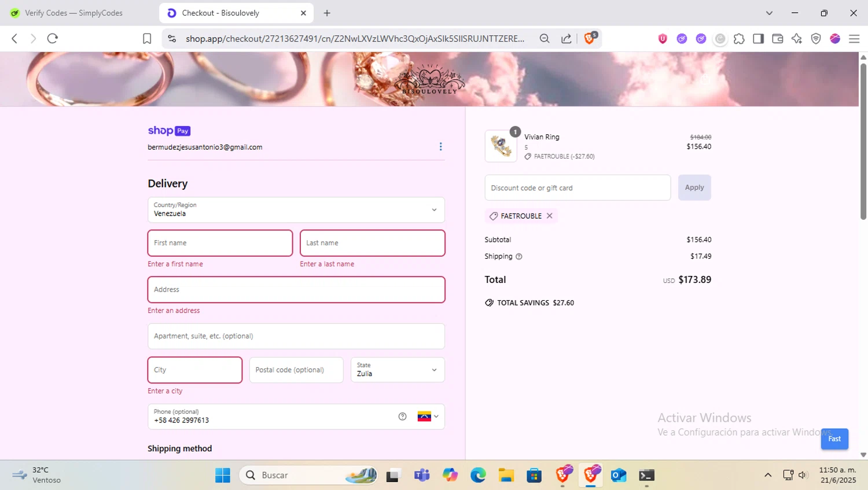
Task: Open the red shield extension icon
Action: point(663,38)
